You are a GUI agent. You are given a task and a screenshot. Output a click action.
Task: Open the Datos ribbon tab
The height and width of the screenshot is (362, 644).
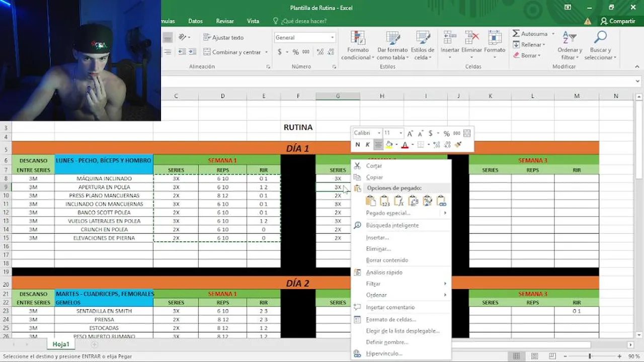coord(195,21)
